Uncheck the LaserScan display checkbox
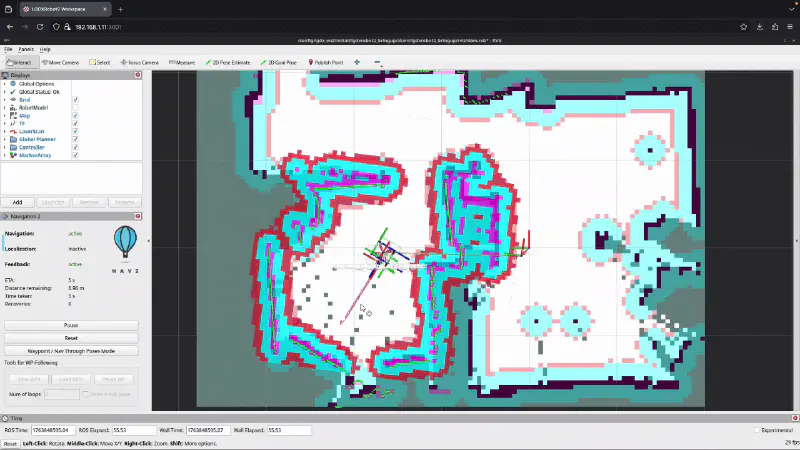 75,131
